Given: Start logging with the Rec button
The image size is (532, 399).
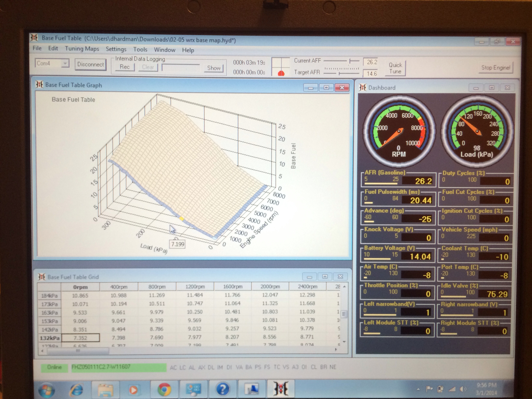Looking at the screenshot, I should [x=125, y=67].
